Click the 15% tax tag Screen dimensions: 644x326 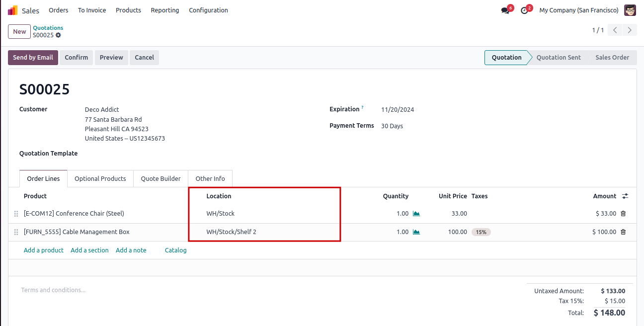pyautogui.click(x=481, y=232)
